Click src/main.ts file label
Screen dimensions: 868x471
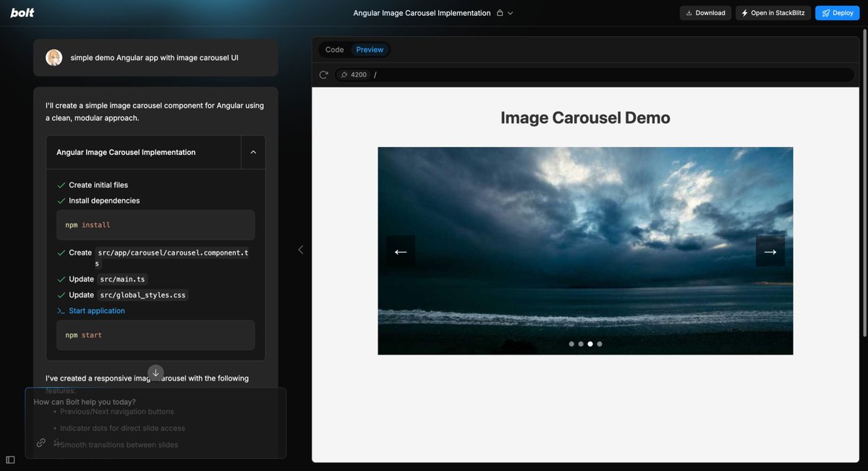point(122,279)
